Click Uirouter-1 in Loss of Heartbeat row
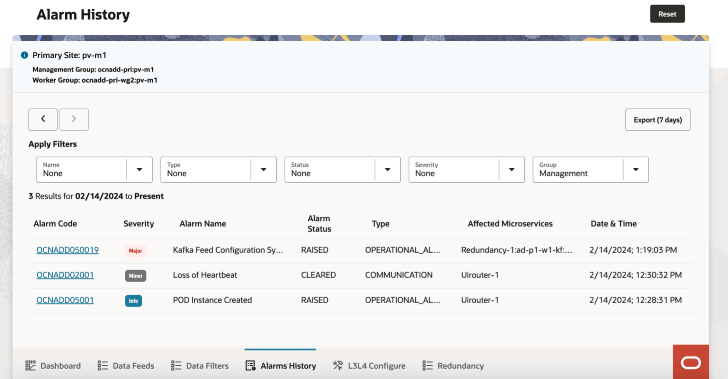 pyautogui.click(x=480, y=275)
